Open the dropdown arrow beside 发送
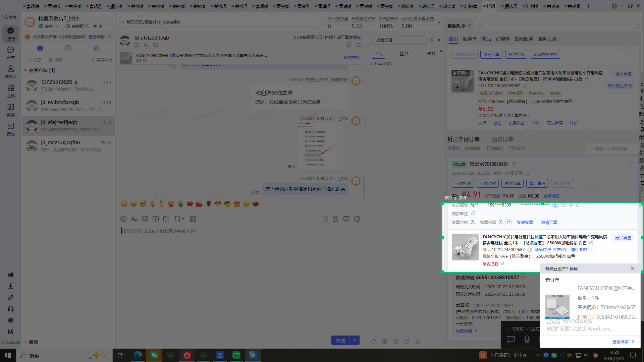The width and height of the screenshot is (644, 362). [x=355, y=340]
